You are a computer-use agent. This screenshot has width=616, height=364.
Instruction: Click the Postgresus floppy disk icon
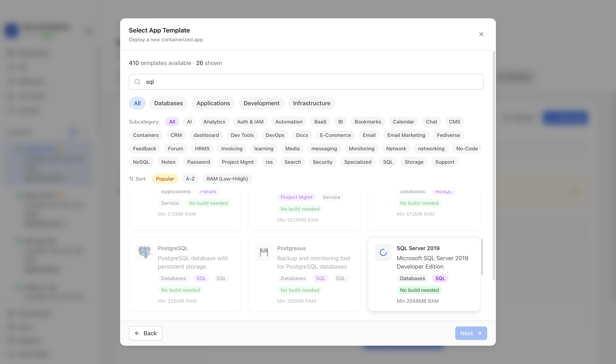(x=264, y=252)
